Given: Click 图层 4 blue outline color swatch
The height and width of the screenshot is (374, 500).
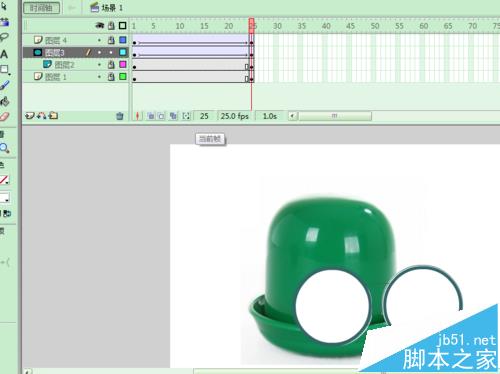Looking at the screenshot, I should (123, 40).
